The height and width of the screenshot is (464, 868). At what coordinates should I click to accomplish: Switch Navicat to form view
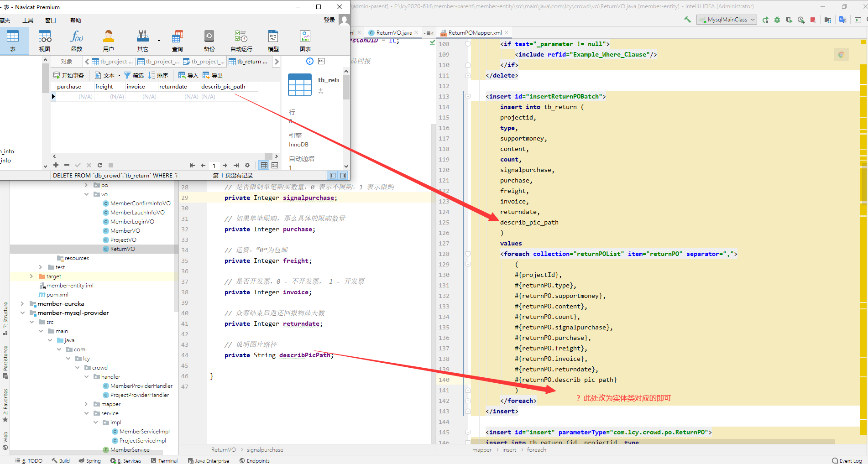(x=275, y=165)
